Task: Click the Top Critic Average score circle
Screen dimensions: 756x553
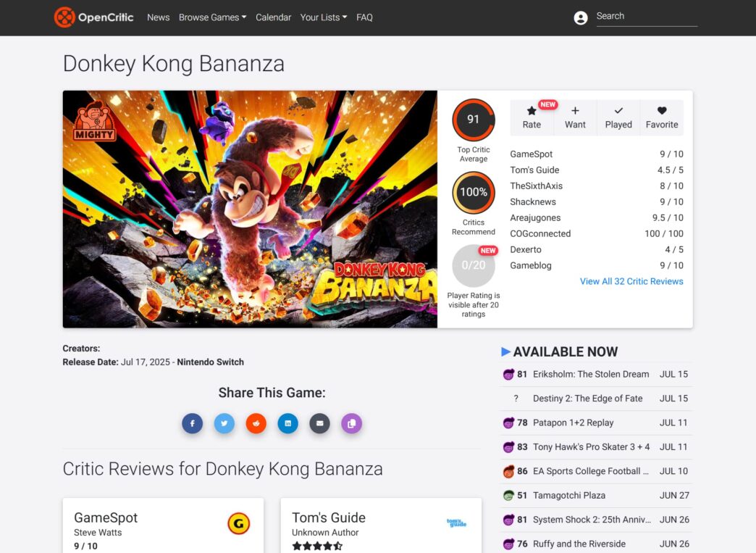Action: pos(474,120)
